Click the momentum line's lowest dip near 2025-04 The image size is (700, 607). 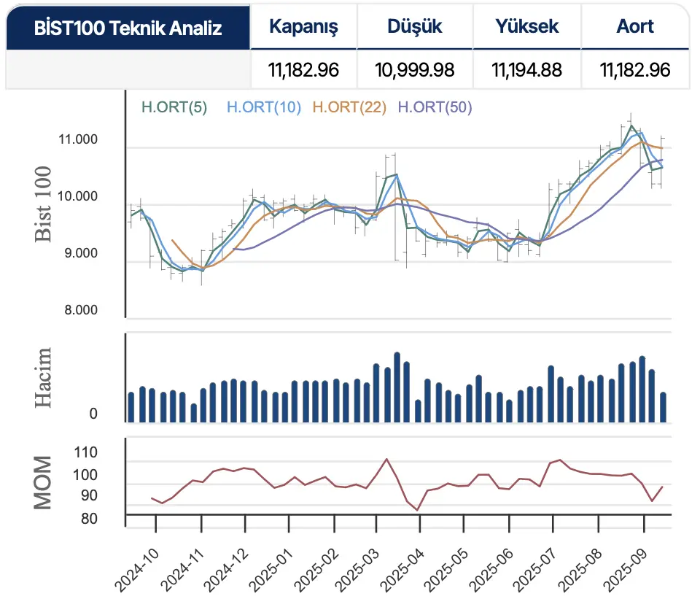[418, 510]
